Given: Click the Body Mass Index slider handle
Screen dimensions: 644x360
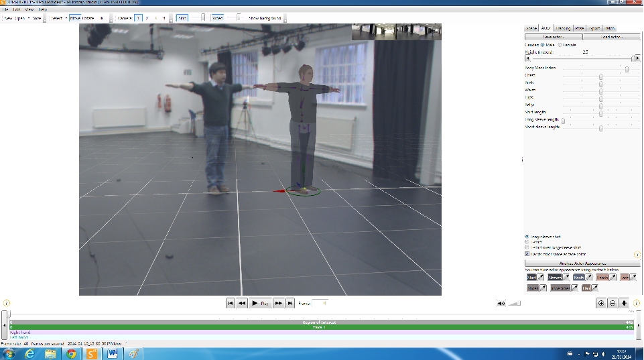Looking at the screenshot, I should pos(627,69).
